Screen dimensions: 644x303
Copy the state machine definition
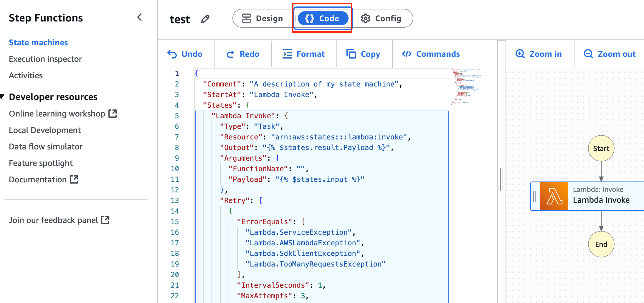tap(363, 54)
